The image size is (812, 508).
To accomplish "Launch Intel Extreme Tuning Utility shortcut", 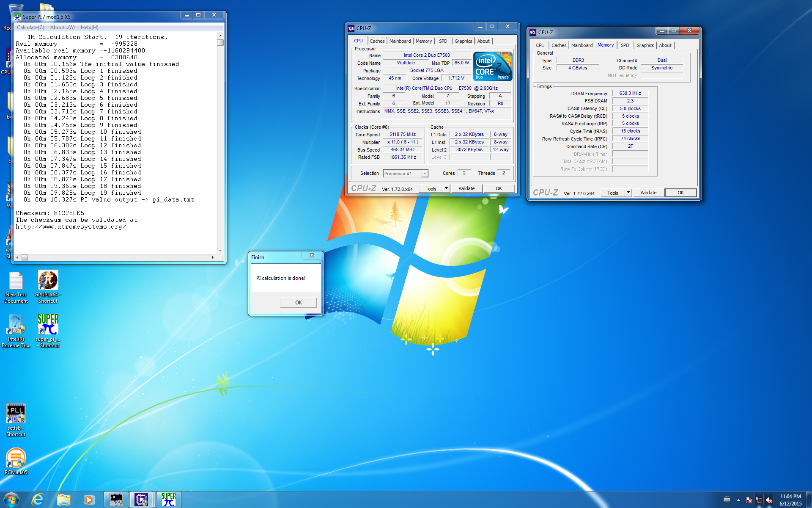I will click(16, 331).
